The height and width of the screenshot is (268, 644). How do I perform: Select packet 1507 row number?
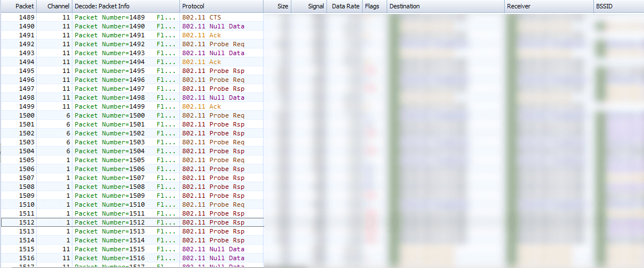(27, 178)
